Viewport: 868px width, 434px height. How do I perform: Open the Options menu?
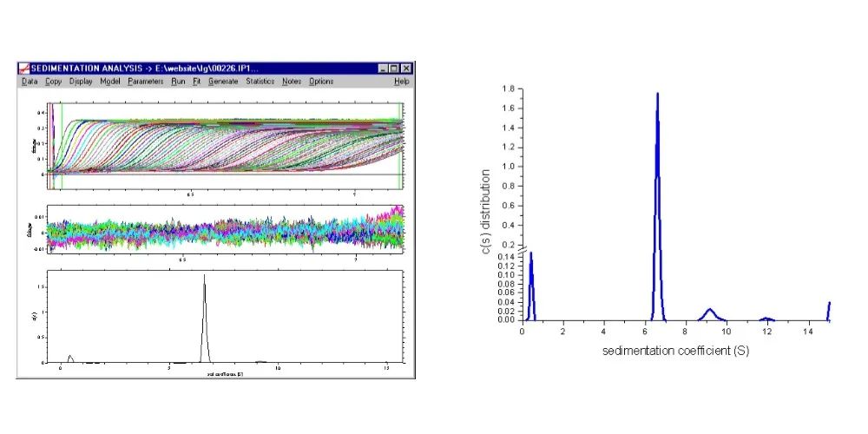321,82
